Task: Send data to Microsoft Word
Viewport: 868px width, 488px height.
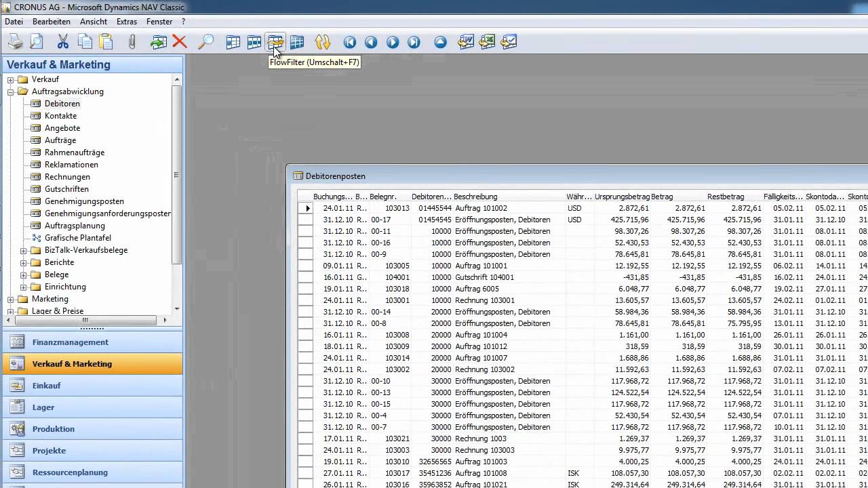Action: (x=466, y=42)
